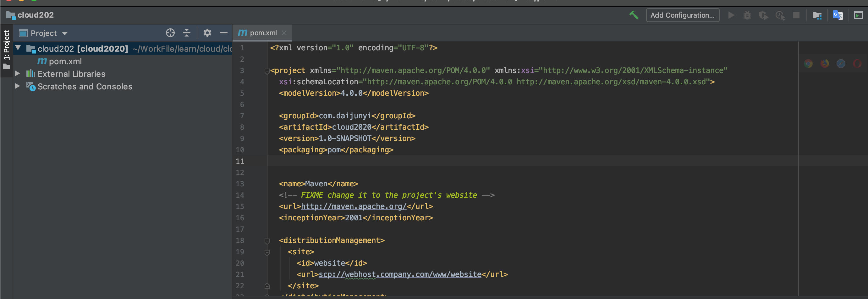The height and width of the screenshot is (299, 868).
Task: Hide the Project tool window
Action: [224, 33]
